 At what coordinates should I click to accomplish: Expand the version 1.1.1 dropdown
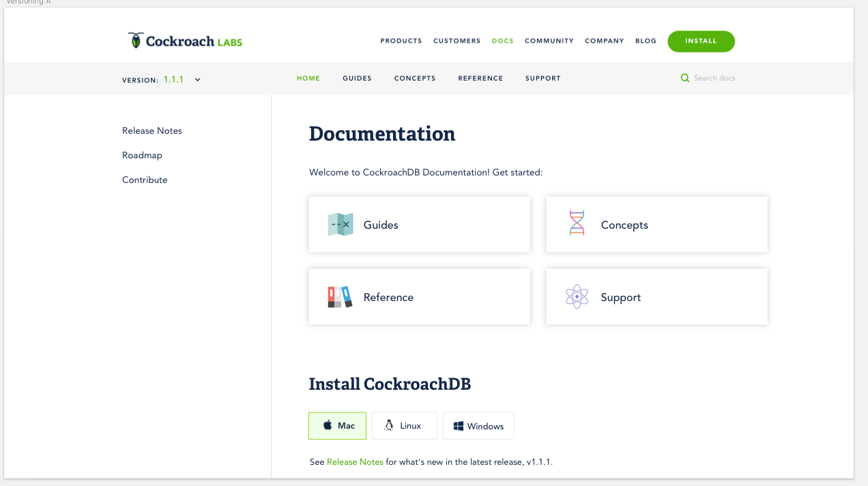coord(184,79)
